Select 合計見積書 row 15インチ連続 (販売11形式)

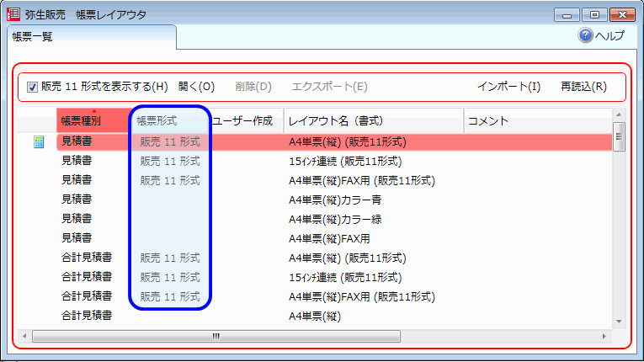pyautogui.click(x=334, y=277)
